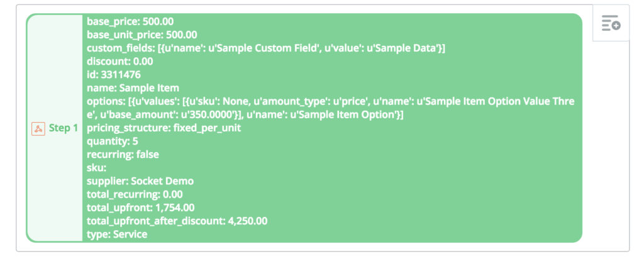Click the base_unit_price: 500.00 line
644x266 pixels.
142,35
